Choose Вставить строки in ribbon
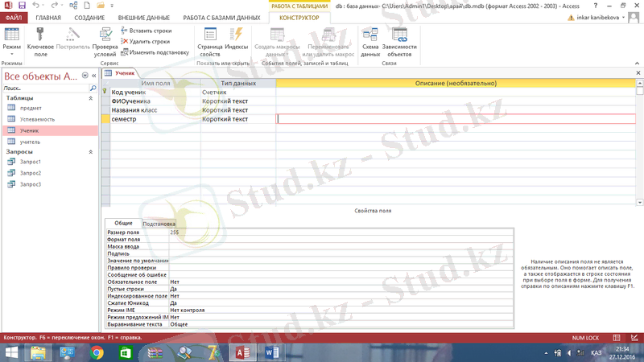 (147, 31)
